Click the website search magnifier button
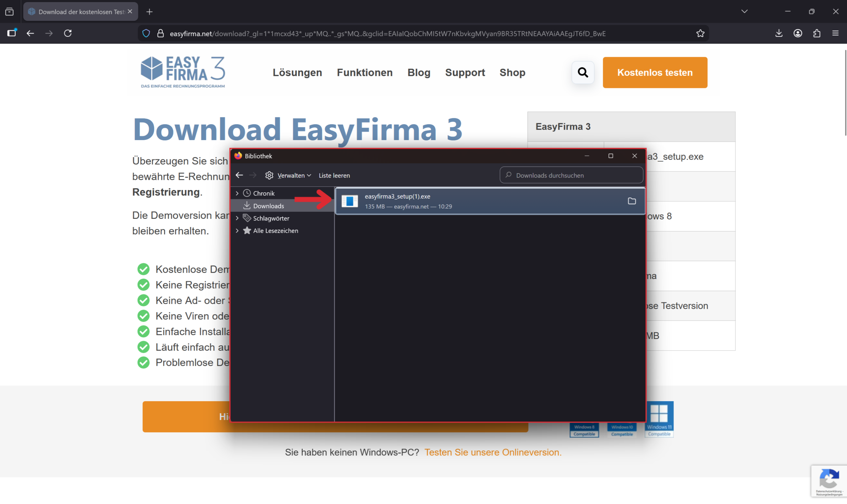Screen dimensions: 847x504 (x=583, y=72)
